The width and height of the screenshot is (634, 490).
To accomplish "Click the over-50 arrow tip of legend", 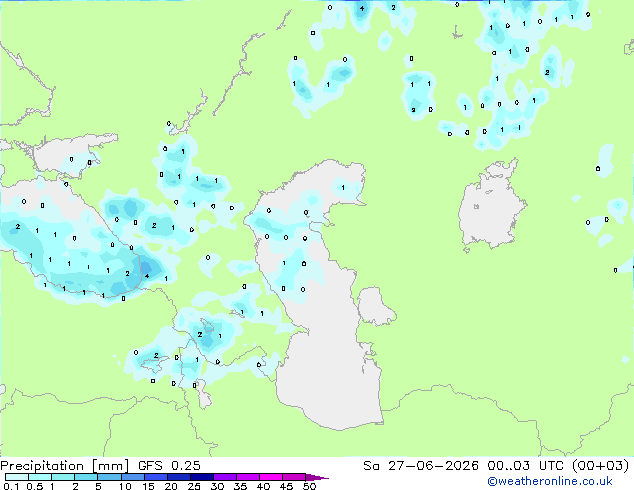I will [317, 477].
